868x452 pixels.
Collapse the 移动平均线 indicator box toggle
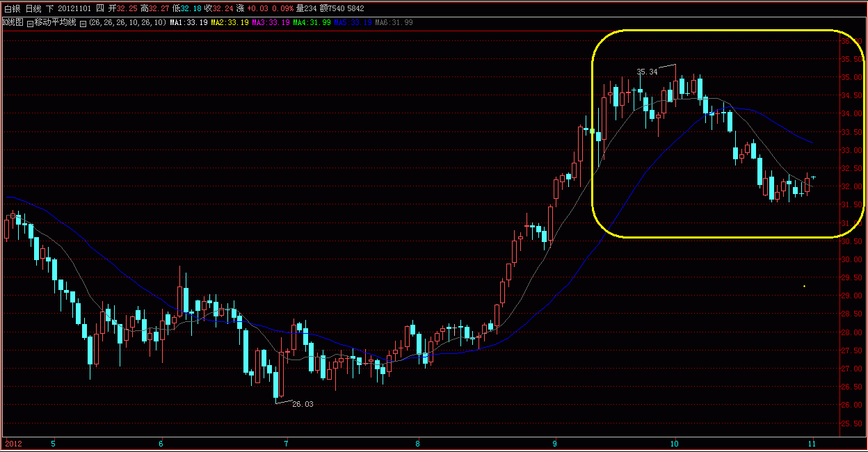[x=29, y=23]
